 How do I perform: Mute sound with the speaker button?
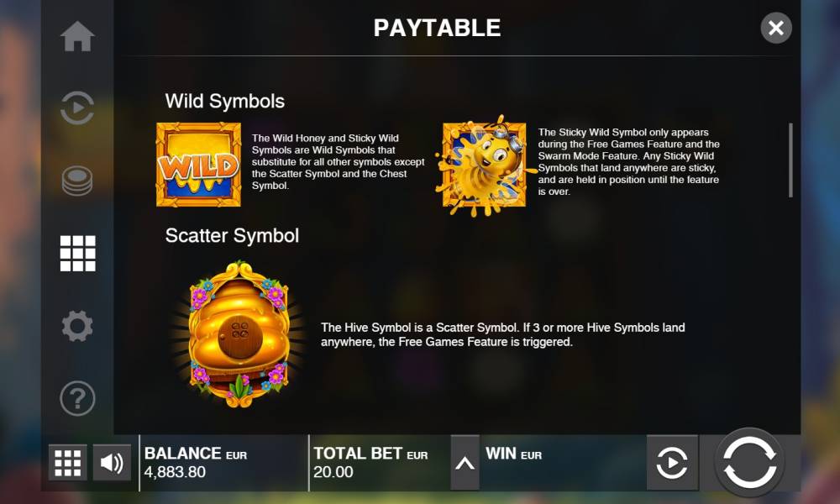click(x=112, y=462)
